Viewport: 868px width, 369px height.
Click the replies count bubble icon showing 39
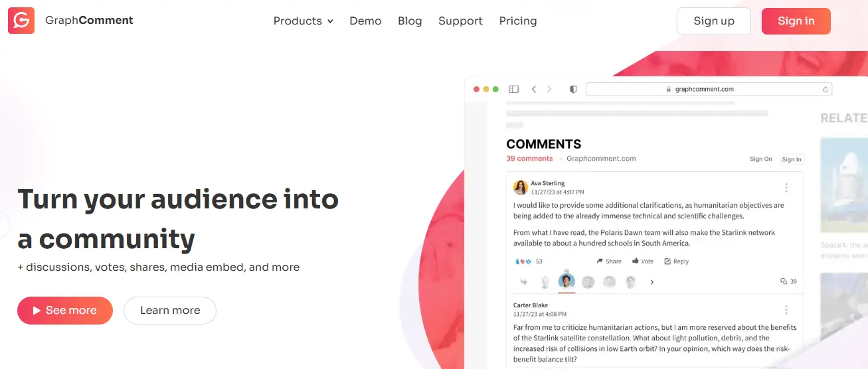(784, 281)
